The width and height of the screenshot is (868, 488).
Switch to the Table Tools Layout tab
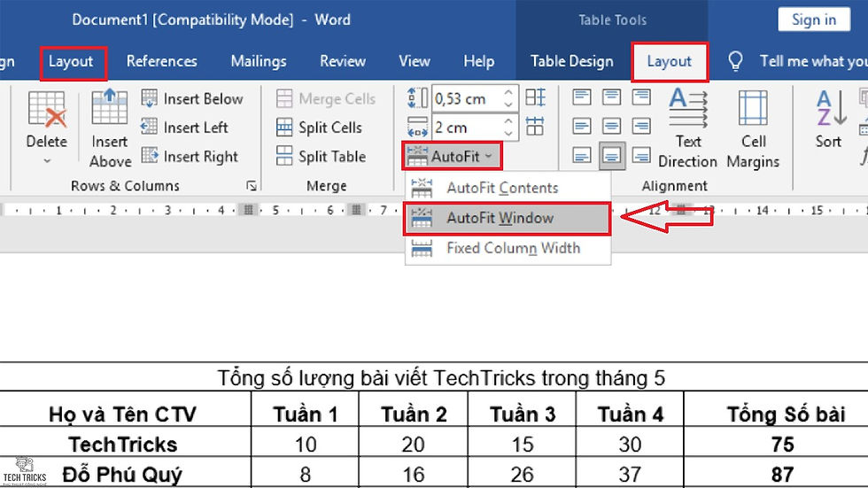coord(670,61)
